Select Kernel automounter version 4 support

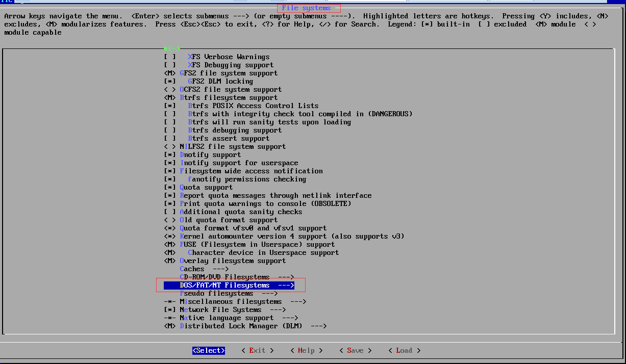[284, 236]
